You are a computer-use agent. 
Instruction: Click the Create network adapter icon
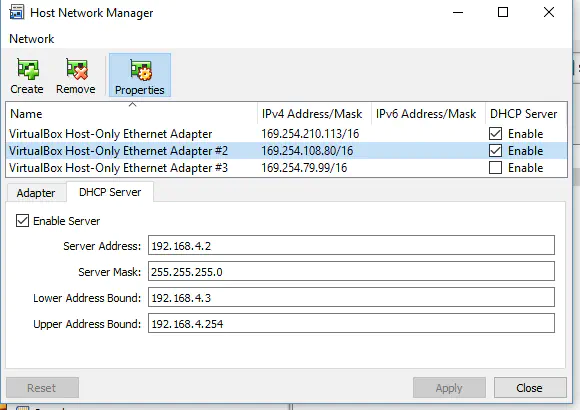(27, 69)
